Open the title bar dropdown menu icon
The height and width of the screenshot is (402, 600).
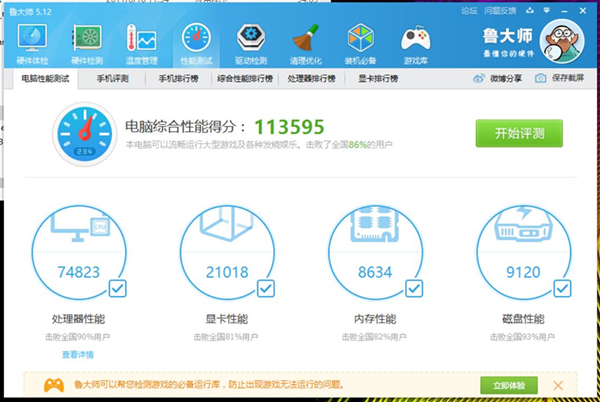click(546, 11)
